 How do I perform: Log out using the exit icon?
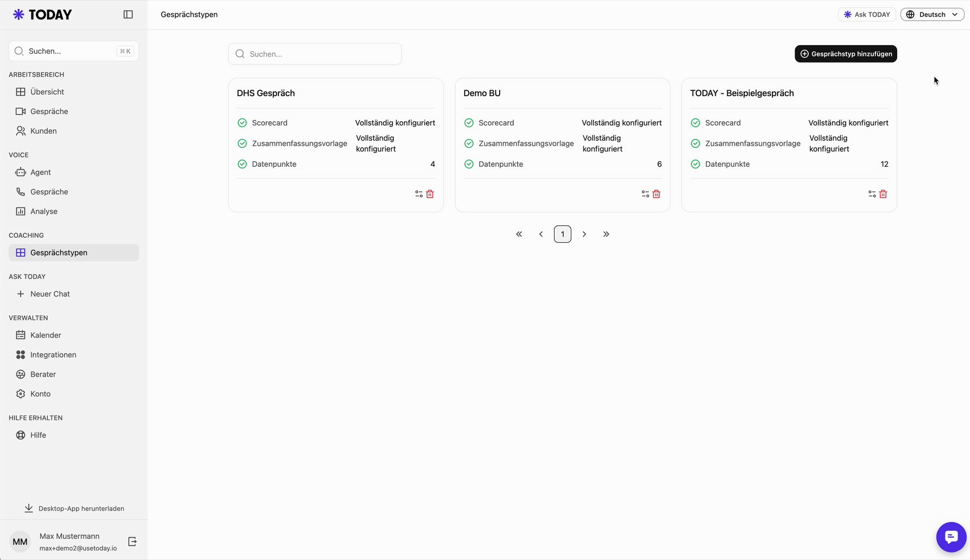click(x=133, y=542)
